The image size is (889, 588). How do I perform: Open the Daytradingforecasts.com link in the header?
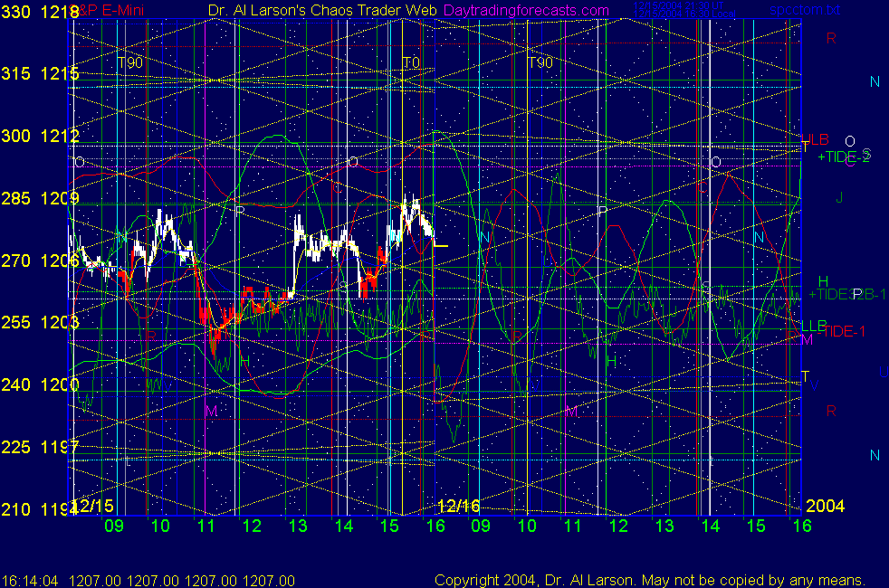point(526,10)
